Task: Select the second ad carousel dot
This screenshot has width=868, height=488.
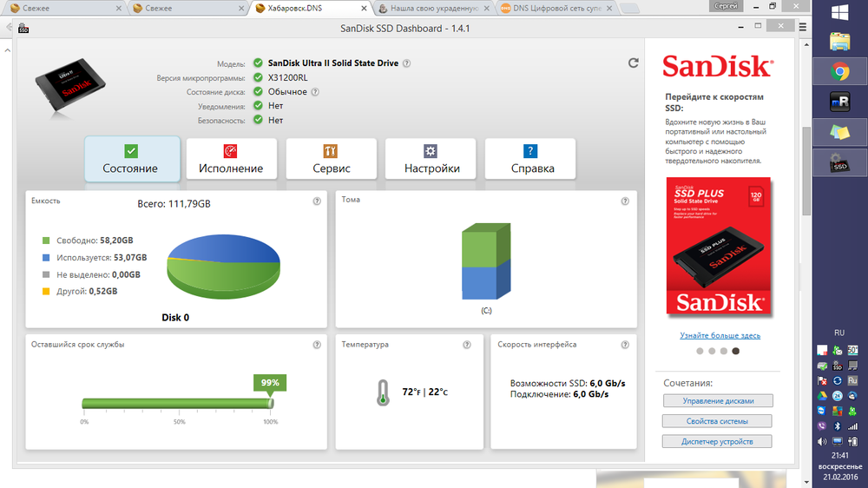Action: [712, 351]
